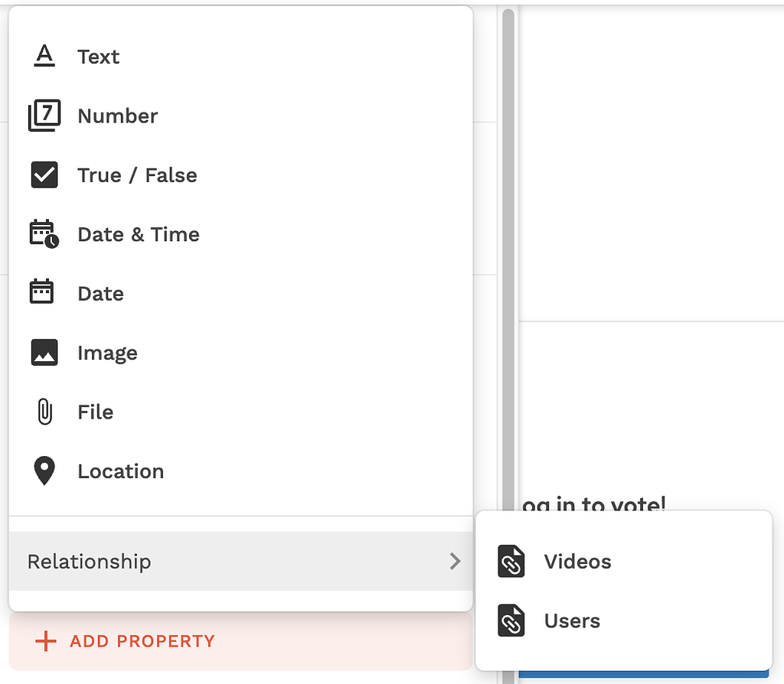Select the True / False checkbox icon

44,174
